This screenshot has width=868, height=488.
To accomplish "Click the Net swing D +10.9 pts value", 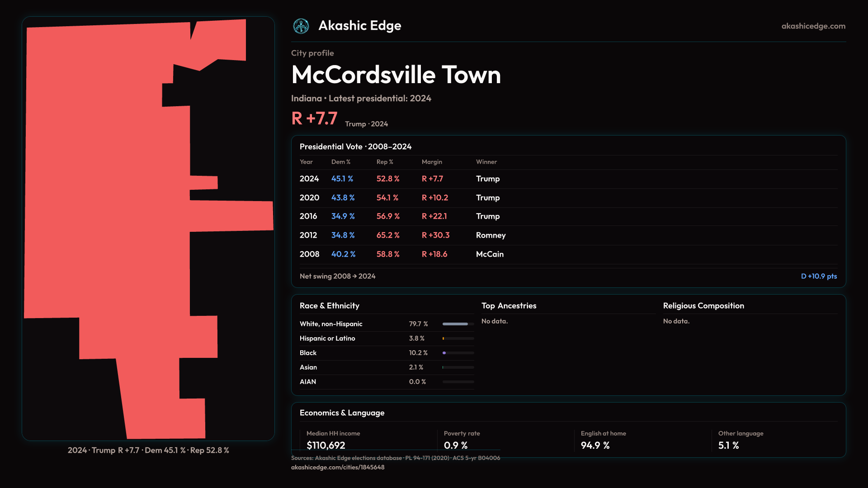I will coord(818,276).
